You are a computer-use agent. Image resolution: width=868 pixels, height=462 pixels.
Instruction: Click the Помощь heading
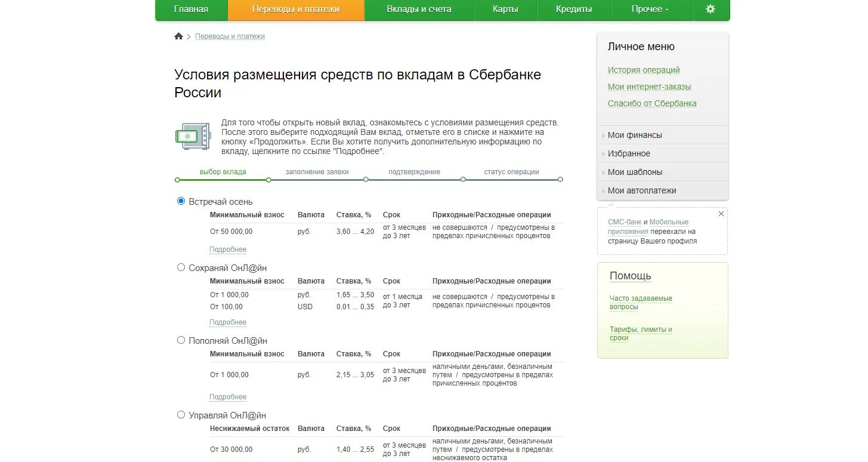click(631, 276)
